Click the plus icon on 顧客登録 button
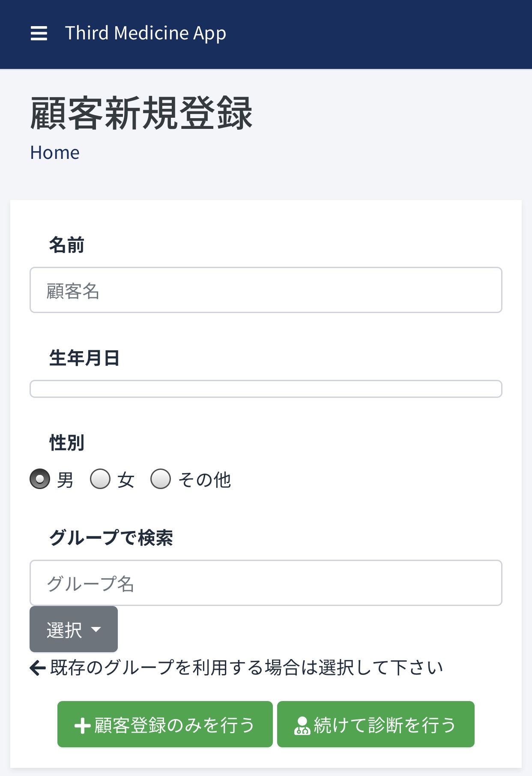Image resolution: width=532 pixels, height=776 pixels. (x=82, y=726)
